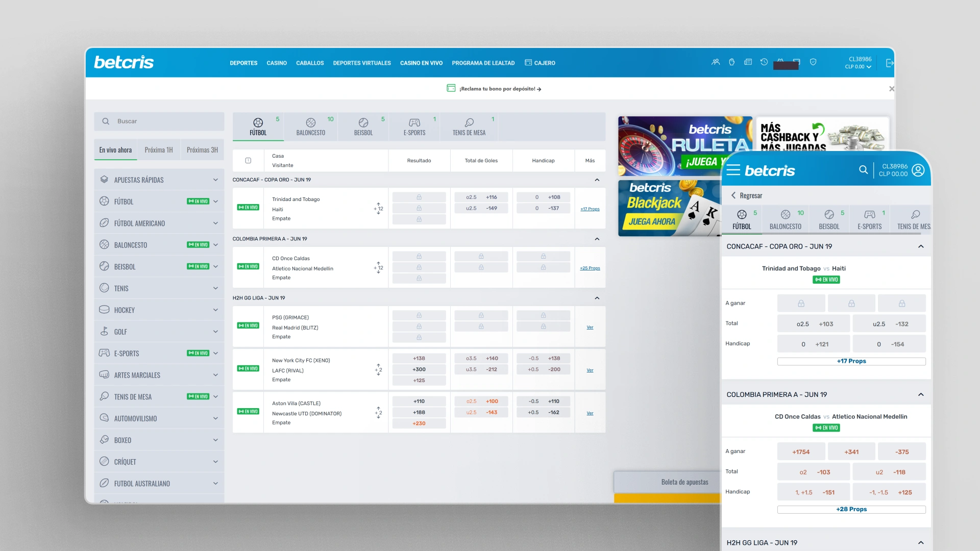The height and width of the screenshot is (551, 980).
Task: Click the Fútbol ball icon in the sidebar
Action: click(104, 201)
